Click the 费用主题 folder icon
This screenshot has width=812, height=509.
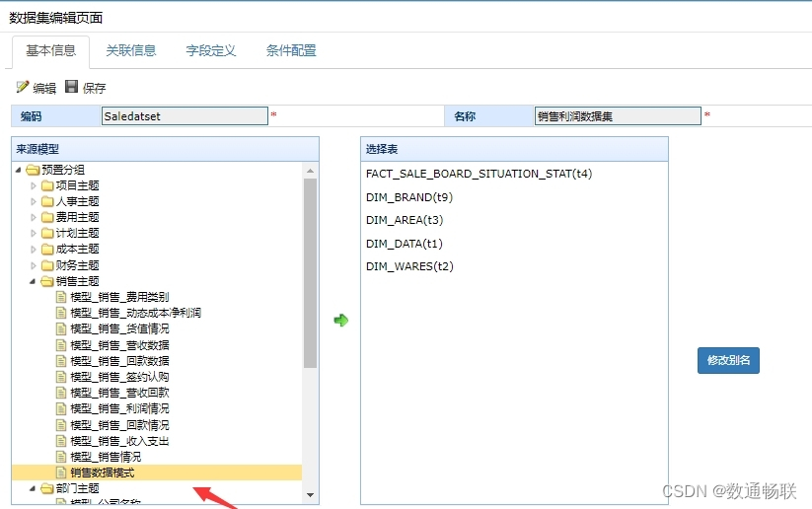point(47,217)
